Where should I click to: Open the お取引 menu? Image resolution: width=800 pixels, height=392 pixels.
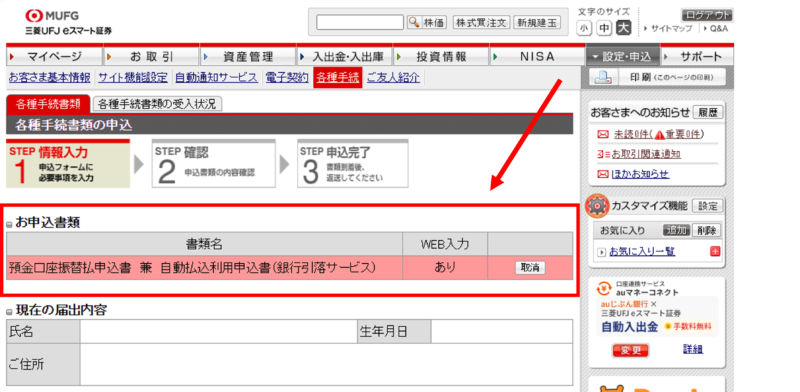[x=151, y=57]
